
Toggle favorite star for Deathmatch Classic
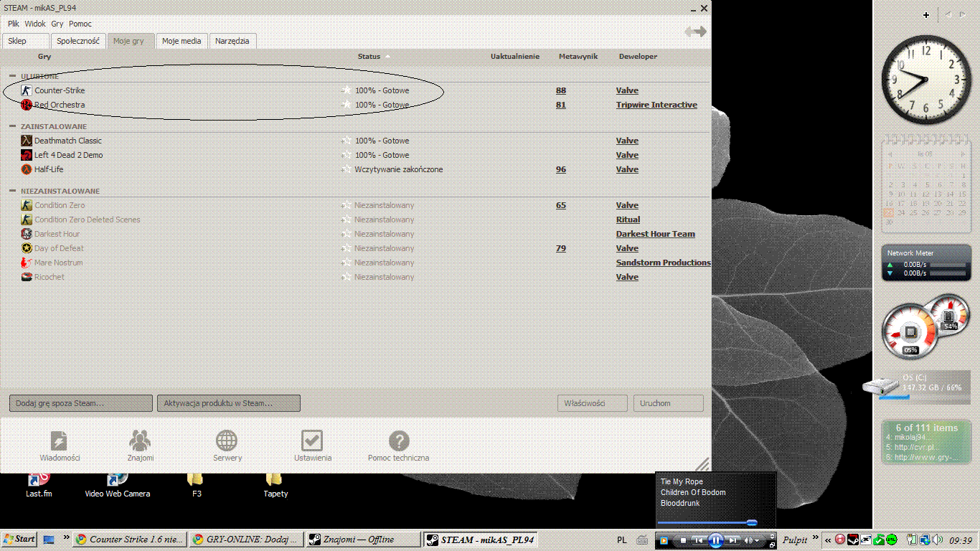[x=347, y=141]
